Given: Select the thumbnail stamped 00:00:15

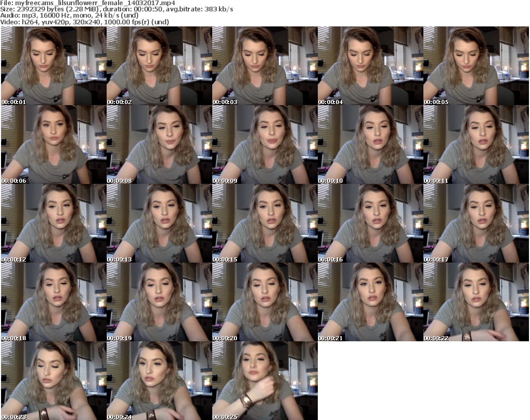Looking at the screenshot, I should pyautogui.click(x=264, y=223).
